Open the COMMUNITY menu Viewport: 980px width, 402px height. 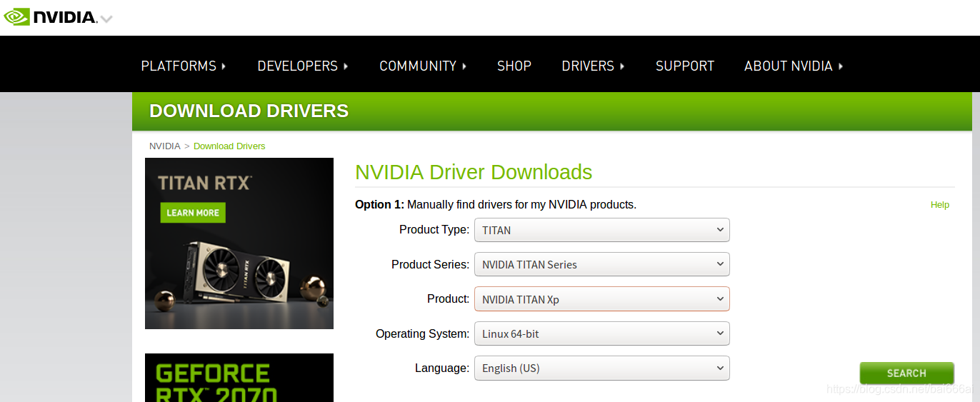423,66
